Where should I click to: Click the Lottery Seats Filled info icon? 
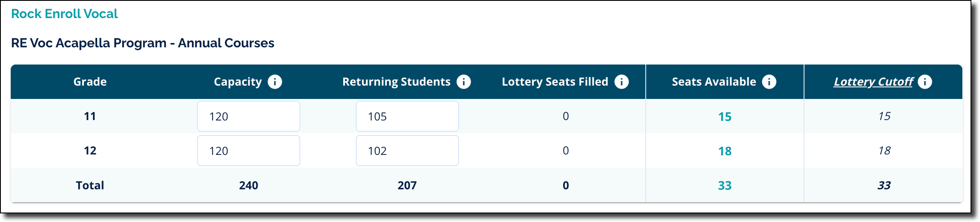621,82
